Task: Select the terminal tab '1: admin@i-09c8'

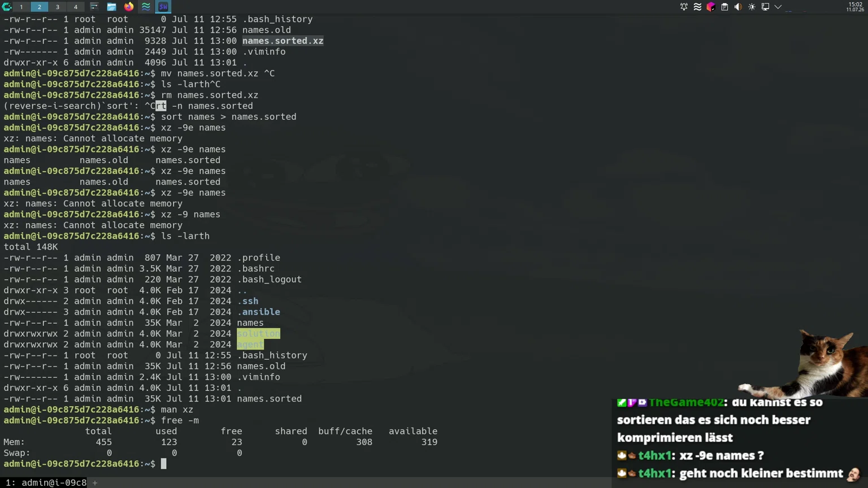Action: [46, 482]
